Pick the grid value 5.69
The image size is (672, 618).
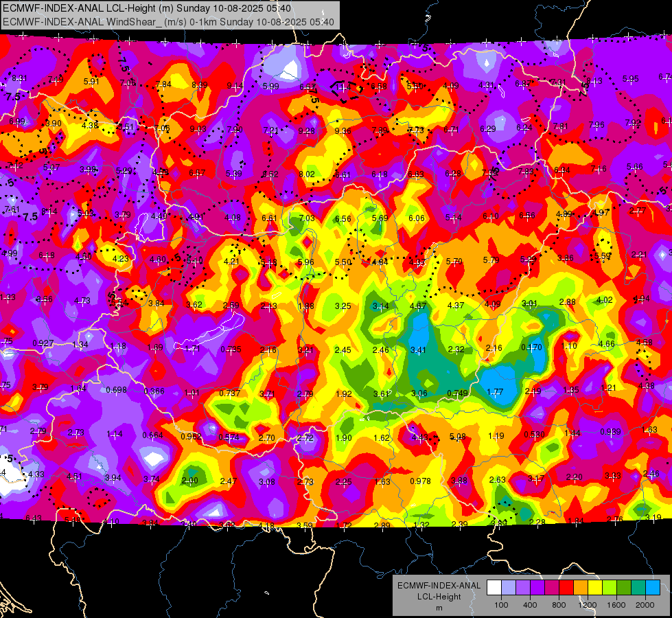pos(380,218)
